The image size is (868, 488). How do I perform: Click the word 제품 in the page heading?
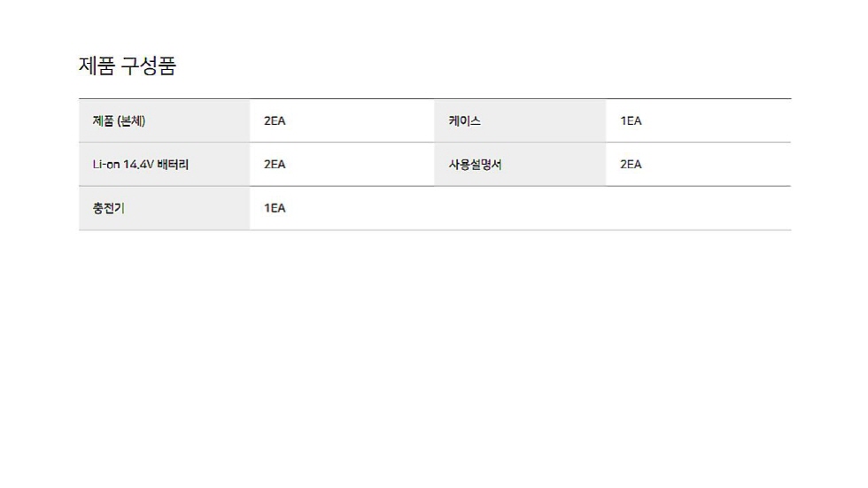click(x=97, y=66)
